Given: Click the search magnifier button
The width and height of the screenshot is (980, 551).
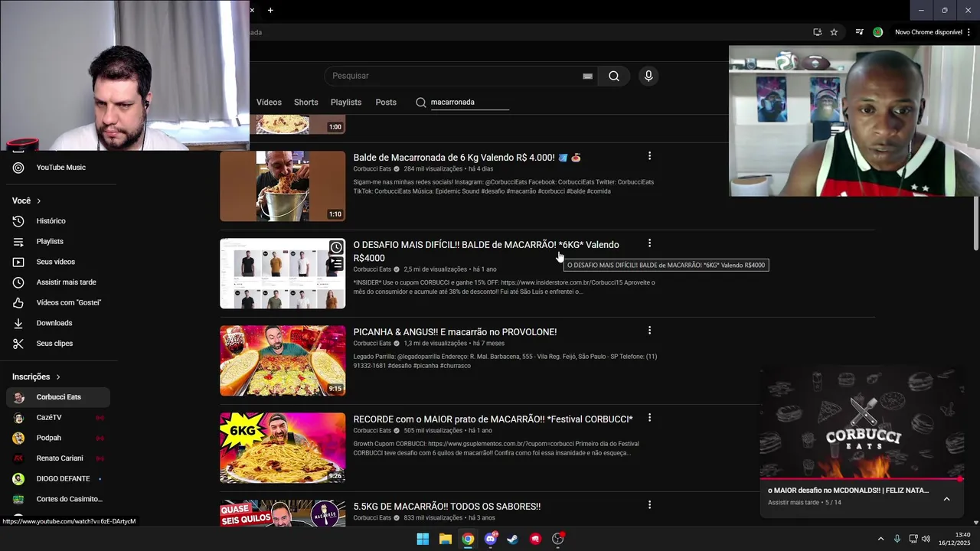Looking at the screenshot, I should [x=613, y=76].
